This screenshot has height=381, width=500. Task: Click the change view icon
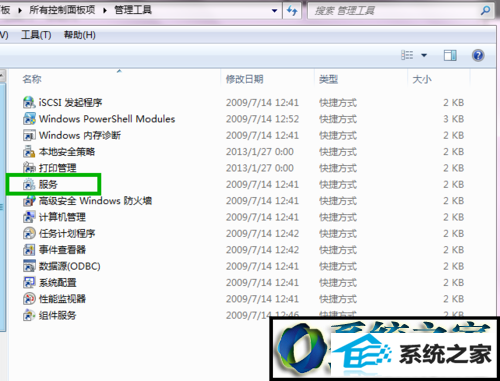(x=407, y=55)
